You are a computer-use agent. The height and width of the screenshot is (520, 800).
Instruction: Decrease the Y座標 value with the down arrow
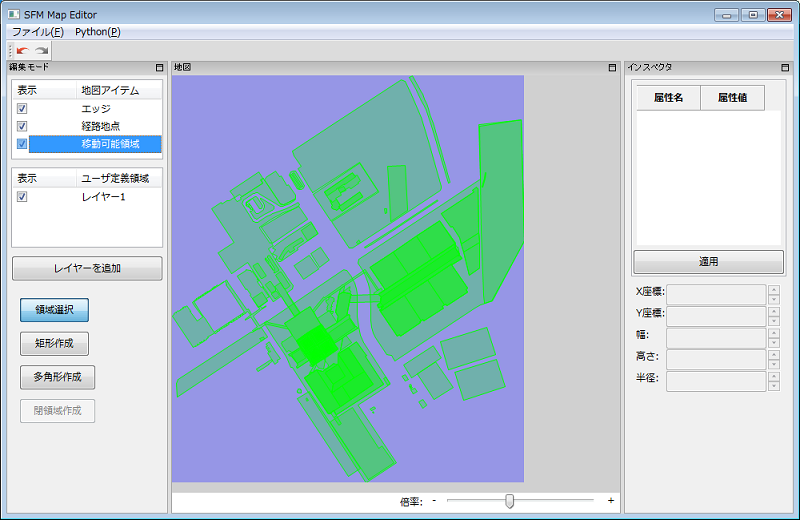(x=773, y=320)
